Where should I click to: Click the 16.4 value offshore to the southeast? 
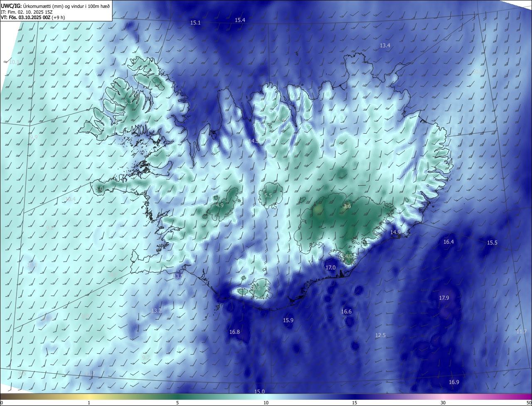[x=448, y=242]
